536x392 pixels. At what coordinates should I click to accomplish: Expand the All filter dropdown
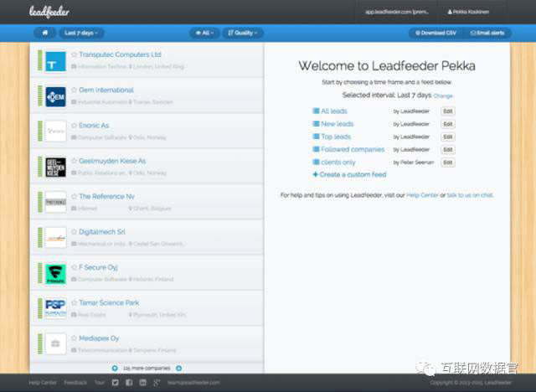click(x=204, y=33)
